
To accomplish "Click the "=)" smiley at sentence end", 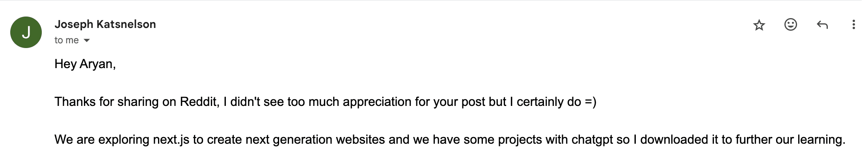I will click(590, 102).
